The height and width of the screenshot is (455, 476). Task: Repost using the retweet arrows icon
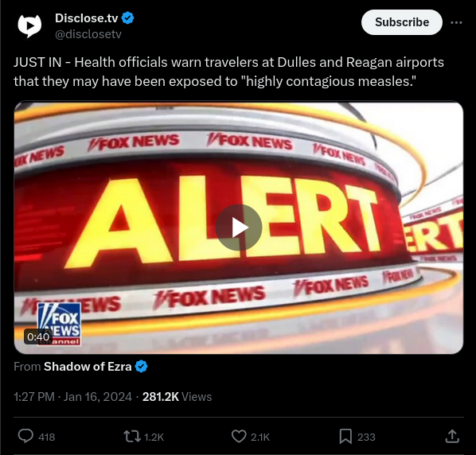132,437
